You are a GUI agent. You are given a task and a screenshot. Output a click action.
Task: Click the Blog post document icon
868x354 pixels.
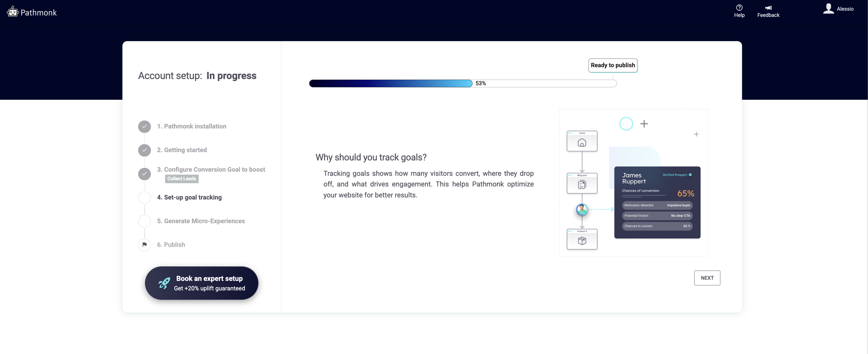[582, 184]
